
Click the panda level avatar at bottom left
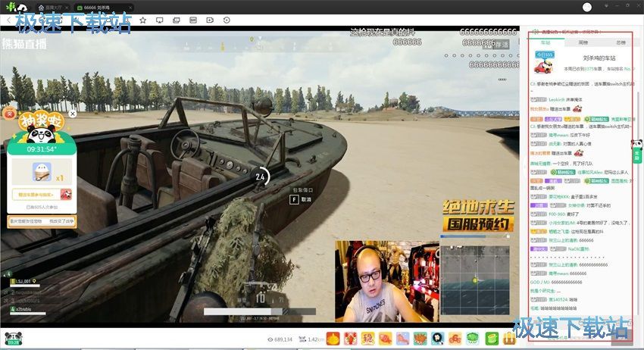pos(14,339)
